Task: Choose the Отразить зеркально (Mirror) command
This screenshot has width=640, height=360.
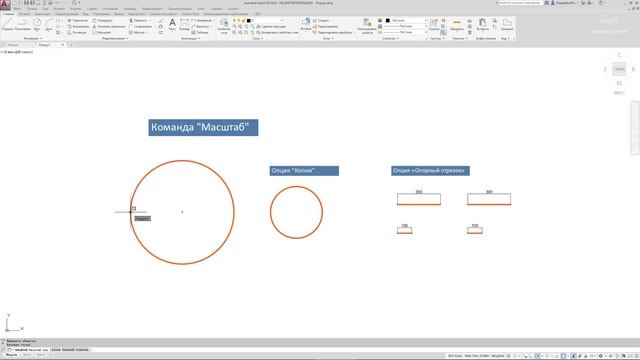Action: [x=109, y=27]
